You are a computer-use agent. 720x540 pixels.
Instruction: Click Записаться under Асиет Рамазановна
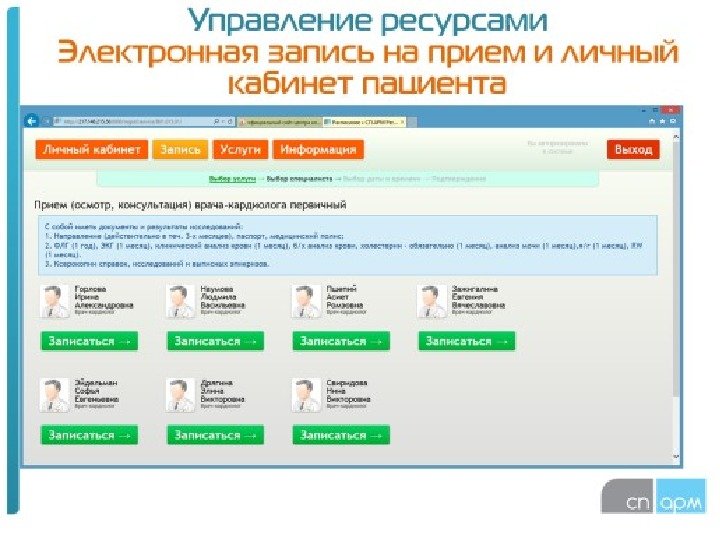click(341, 341)
